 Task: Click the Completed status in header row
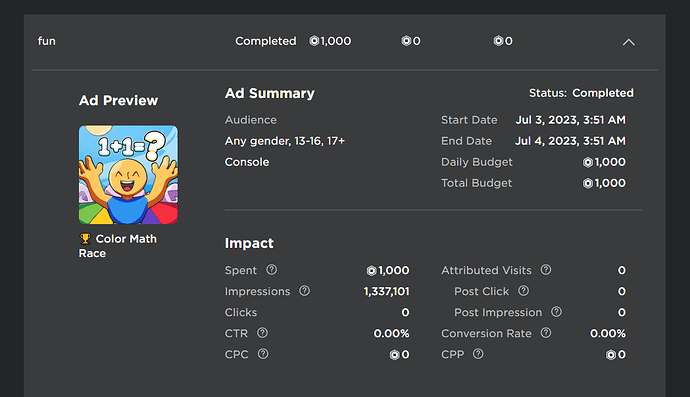tap(265, 41)
